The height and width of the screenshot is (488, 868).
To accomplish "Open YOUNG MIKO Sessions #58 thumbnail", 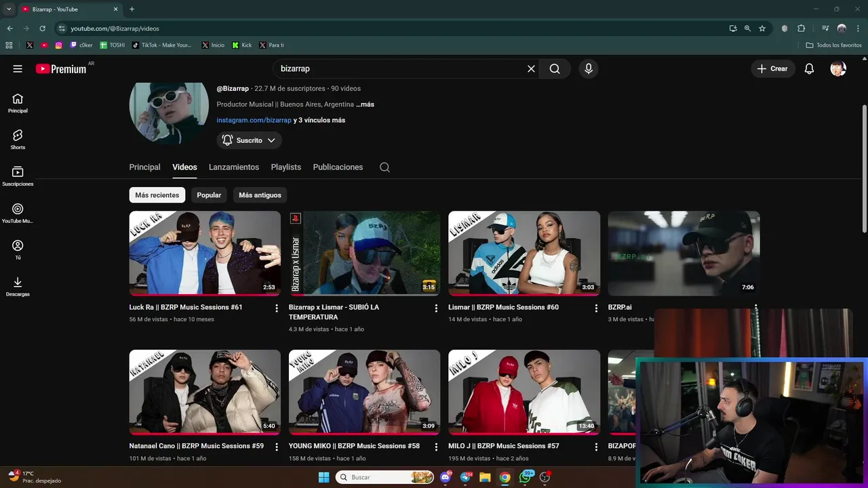I will point(364,392).
